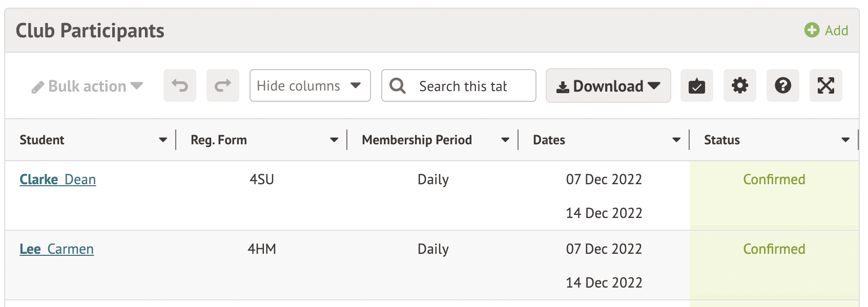The image size is (868, 307).
Task: Open Dates column dropdown arrow
Action: tap(676, 140)
